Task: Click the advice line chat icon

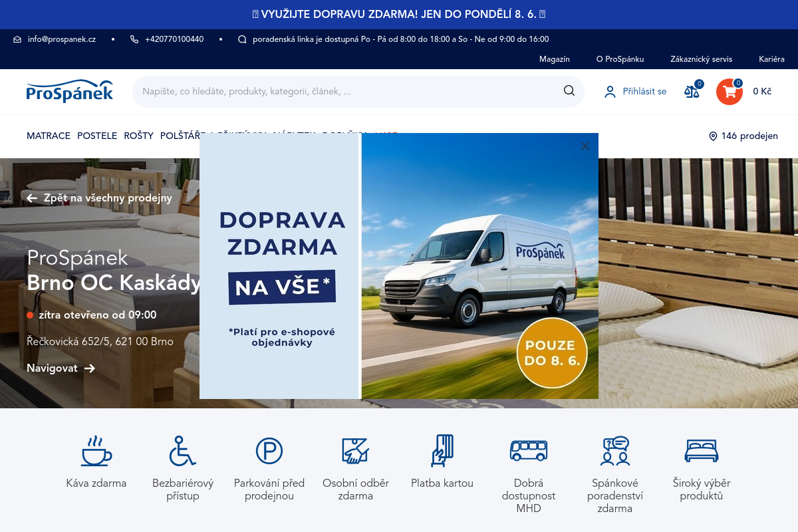Action: point(242,39)
